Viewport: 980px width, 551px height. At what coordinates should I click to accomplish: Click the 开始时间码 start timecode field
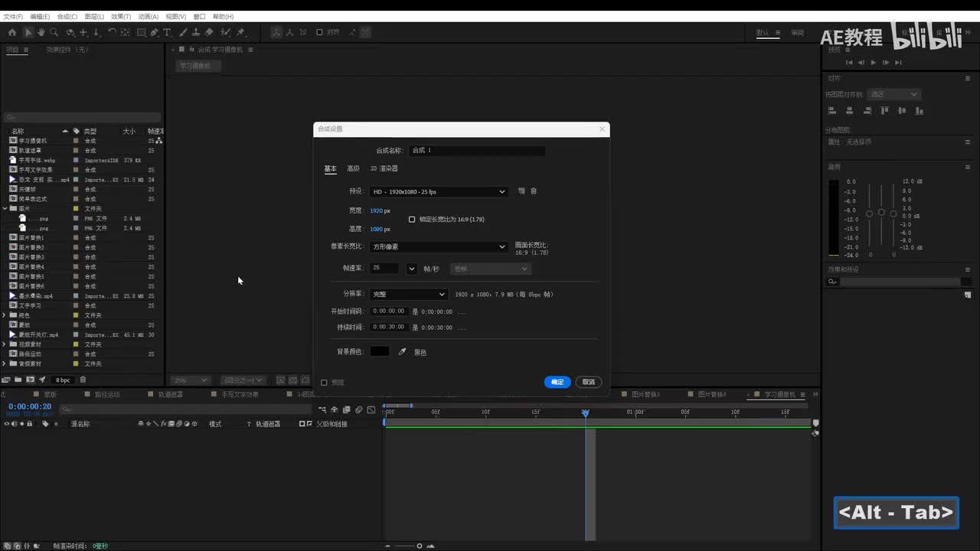[389, 311]
